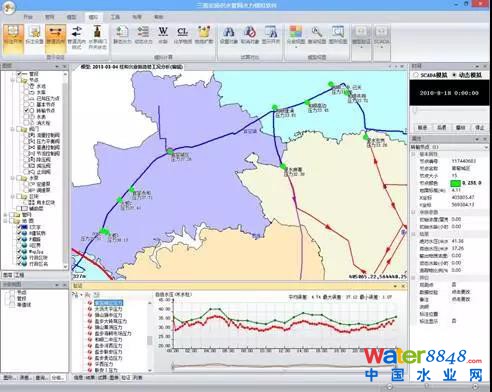Viewport: 492px width, 392px height.
Task: Open the 转输节点 property dropdown
Action: 486,147
